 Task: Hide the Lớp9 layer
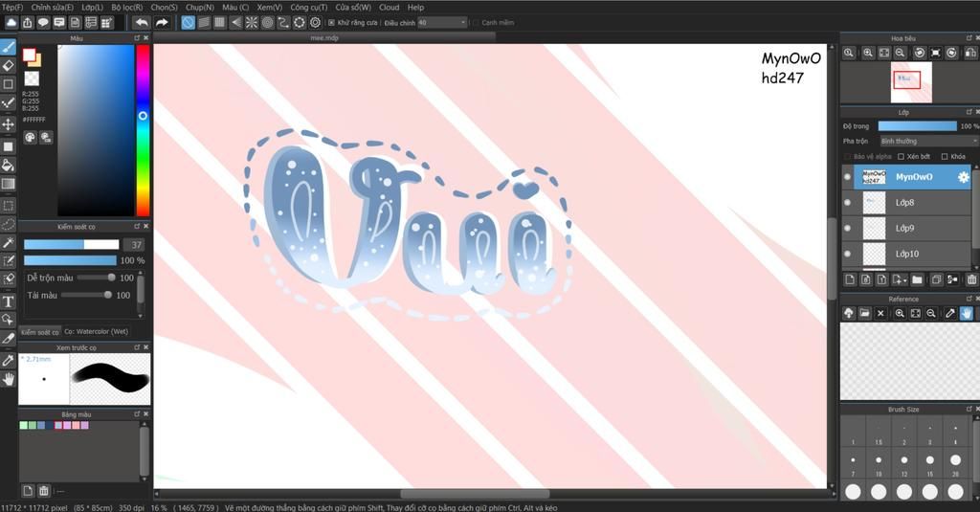(x=848, y=228)
